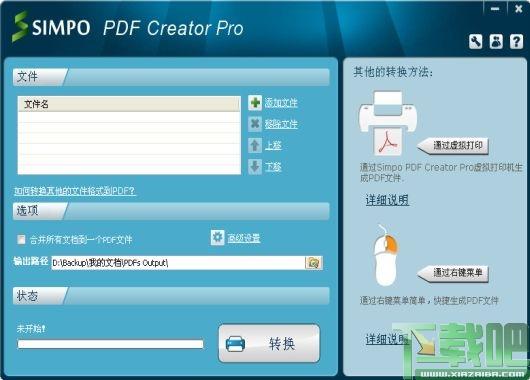Open 详细说明 under right-click menu section

pyautogui.click(x=386, y=339)
